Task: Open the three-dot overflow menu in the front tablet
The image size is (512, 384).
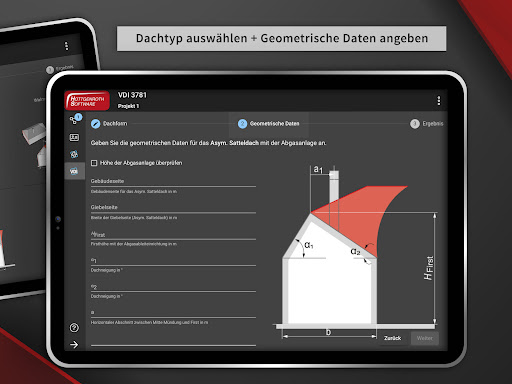Action: 439,100
